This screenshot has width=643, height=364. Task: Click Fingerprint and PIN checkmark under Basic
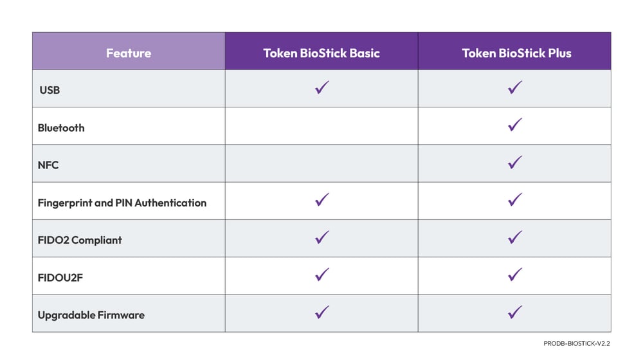[x=322, y=201]
